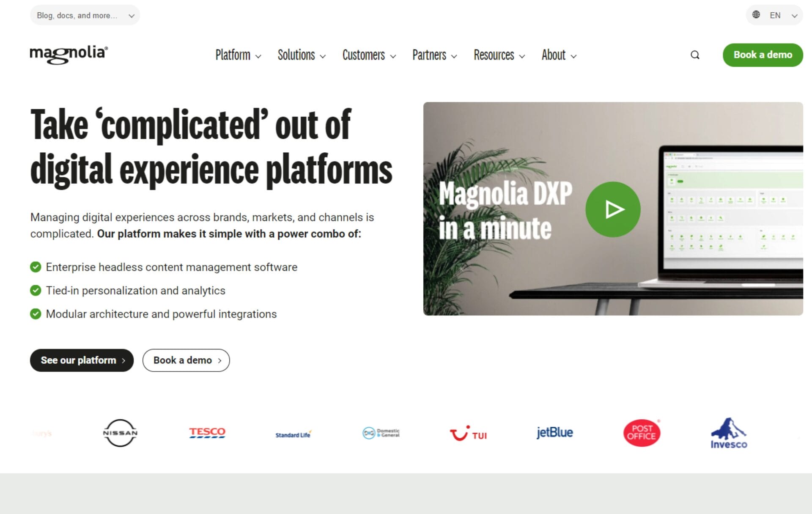Click the globe language icon
Viewport: 812px width, 514px height.
(x=756, y=15)
